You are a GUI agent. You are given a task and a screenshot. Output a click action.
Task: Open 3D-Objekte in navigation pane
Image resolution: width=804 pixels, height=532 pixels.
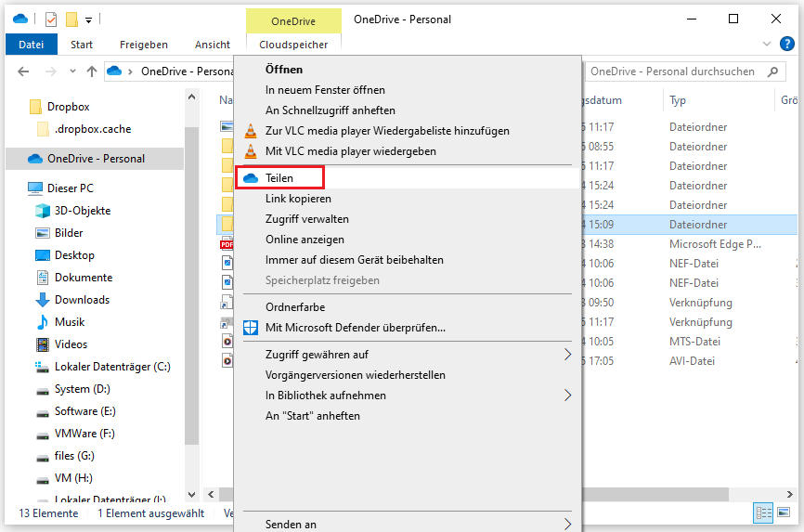[83, 211]
